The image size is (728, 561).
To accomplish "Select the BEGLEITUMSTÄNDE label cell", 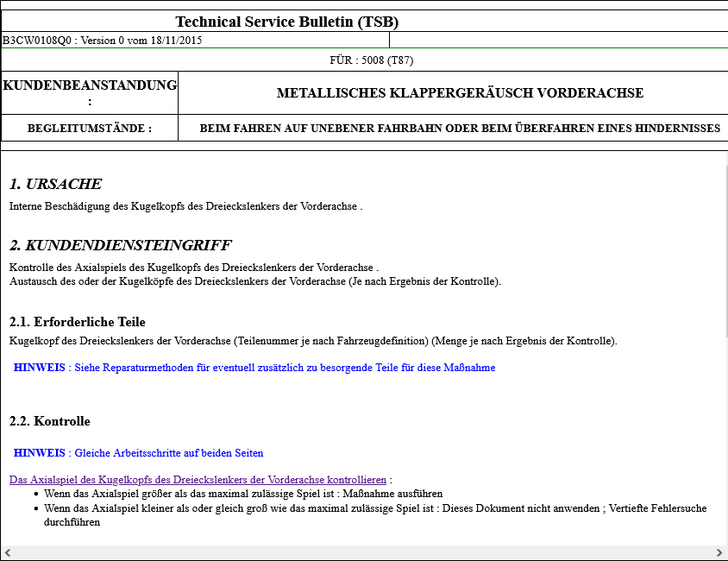I will [x=90, y=128].
